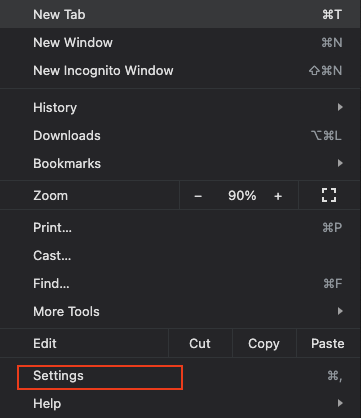Click the fullscreen icon beside Zoom
Viewport: 361px width, 418px height.
coord(329,195)
